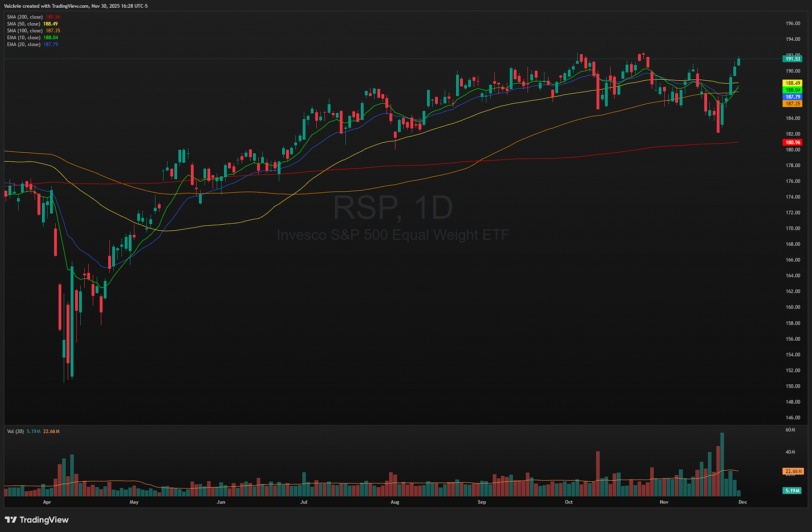This screenshot has width=812, height=532.
Task: Click the 168.00 price axis label
Action: 793,244
